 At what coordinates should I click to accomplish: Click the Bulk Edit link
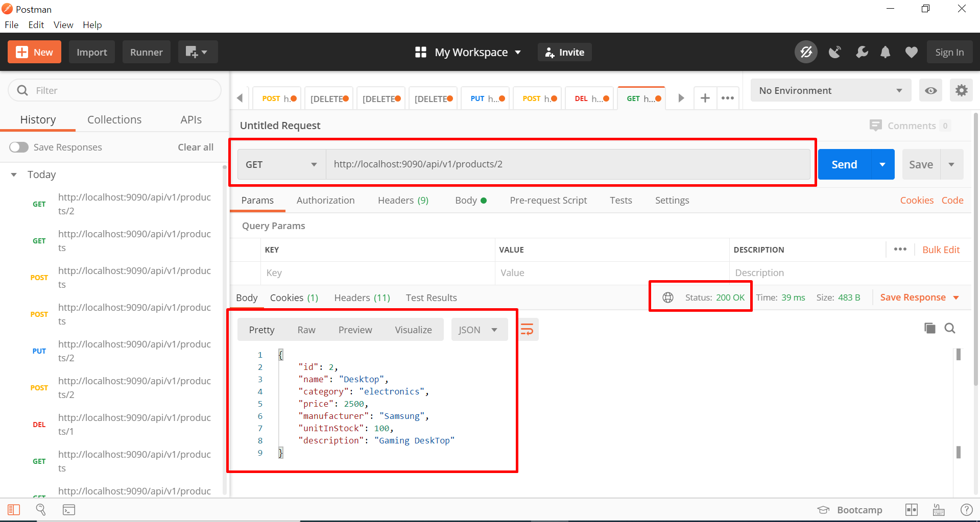click(x=941, y=250)
